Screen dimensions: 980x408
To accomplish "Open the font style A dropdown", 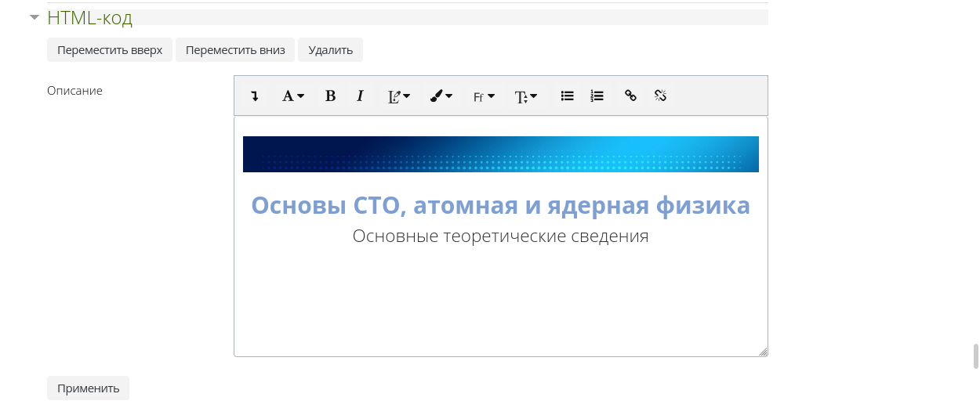I will click(x=293, y=96).
